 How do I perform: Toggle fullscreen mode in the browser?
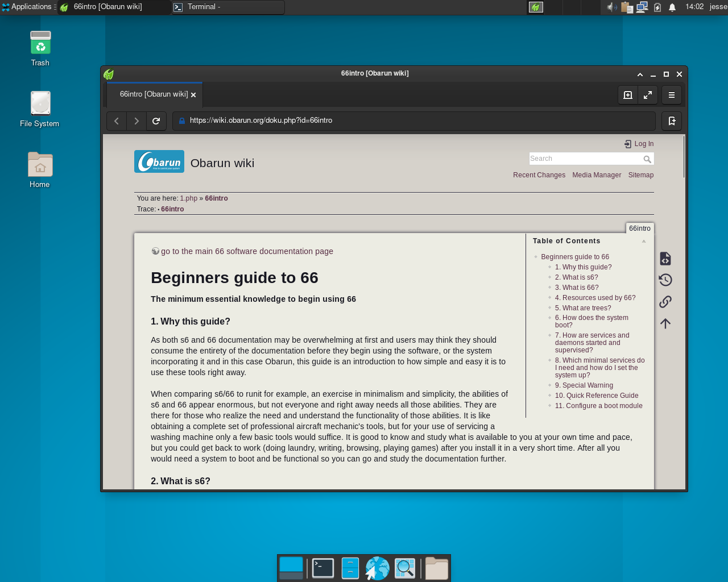click(x=648, y=95)
